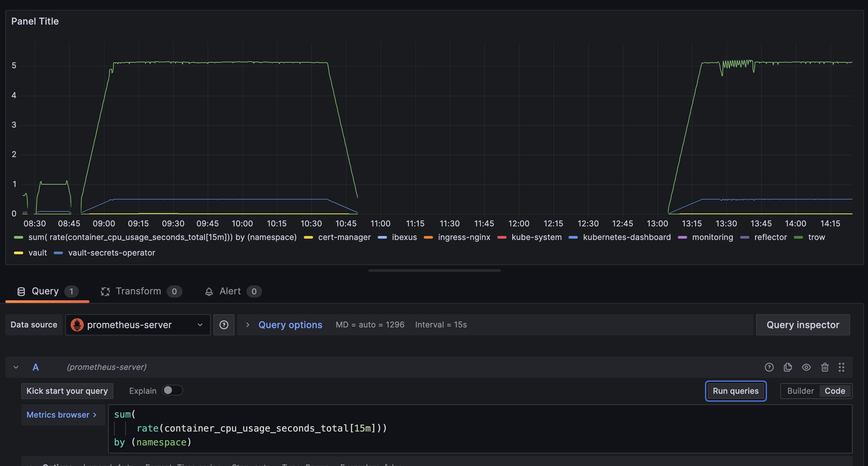Click the Run queries button
The height and width of the screenshot is (466, 868).
pyautogui.click(x=735, y=391)
